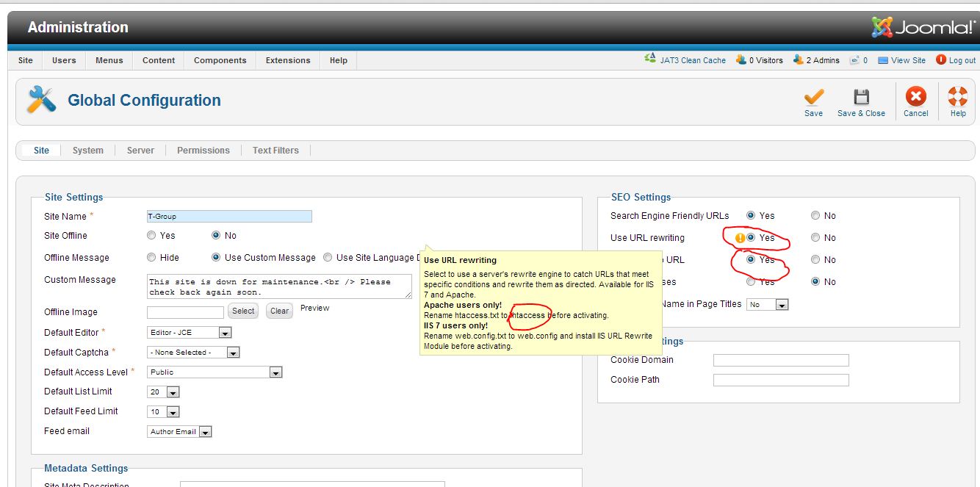Open the Default Access Level dropdown
The image size is (980, 487).
[x=215, y=372]
